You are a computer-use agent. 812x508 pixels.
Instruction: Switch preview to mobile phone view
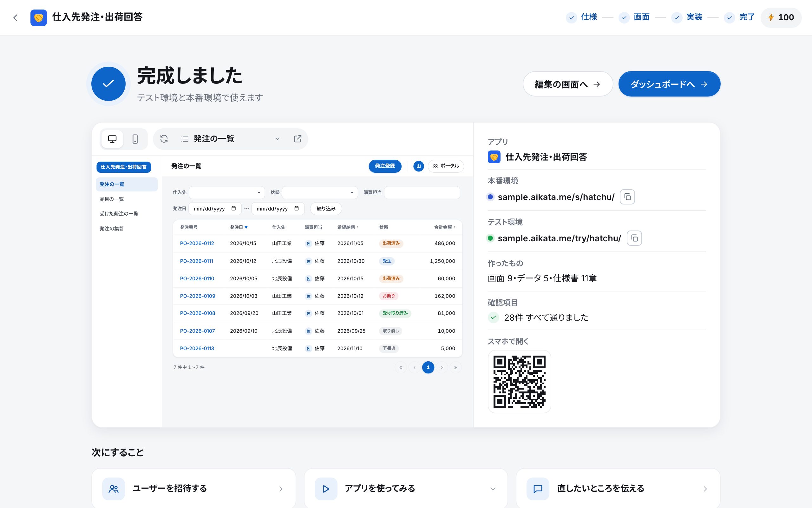(x=135, y=139)
